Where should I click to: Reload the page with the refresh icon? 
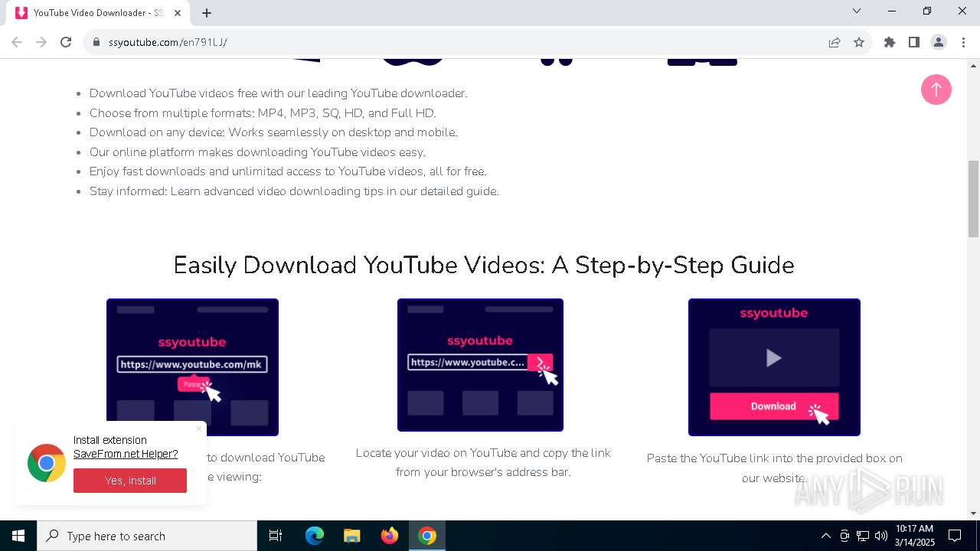66,42
